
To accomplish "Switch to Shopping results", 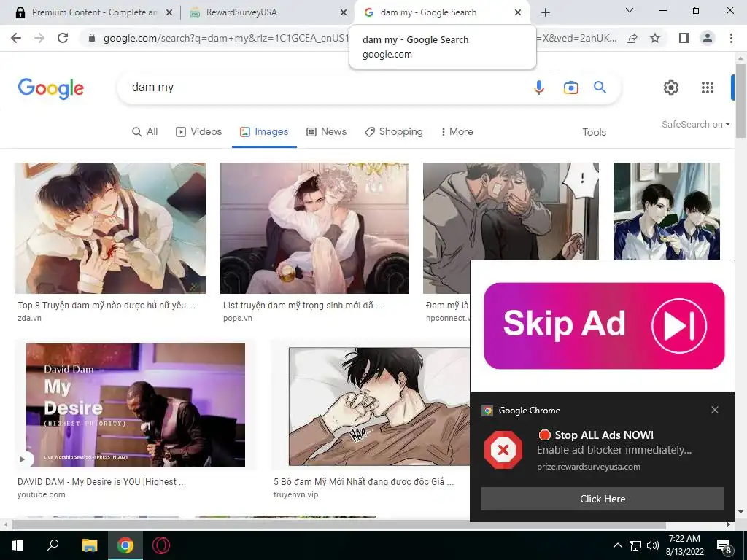I will 393,132.
